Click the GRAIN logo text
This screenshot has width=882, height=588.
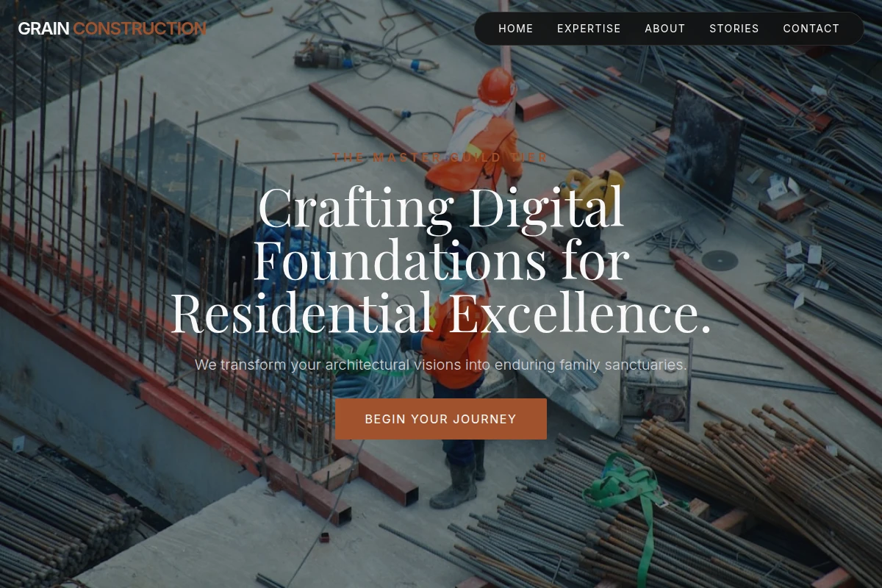point(43,29)
